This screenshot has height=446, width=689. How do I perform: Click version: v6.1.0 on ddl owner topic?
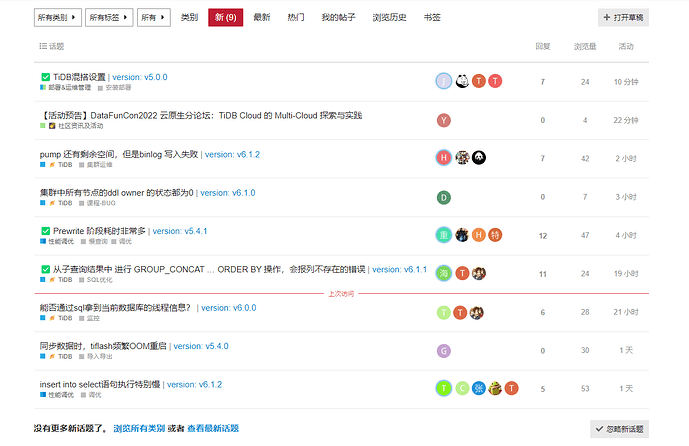point(228,193)
